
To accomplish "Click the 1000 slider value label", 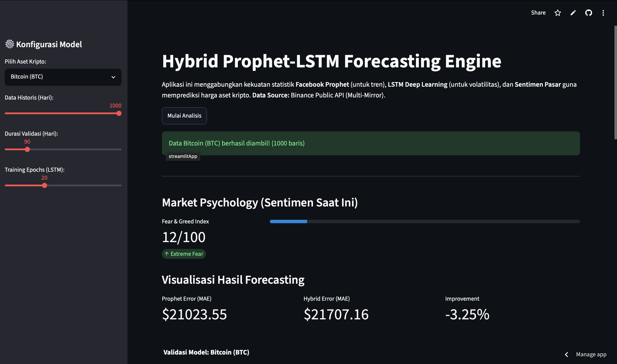I will (115, 106).
